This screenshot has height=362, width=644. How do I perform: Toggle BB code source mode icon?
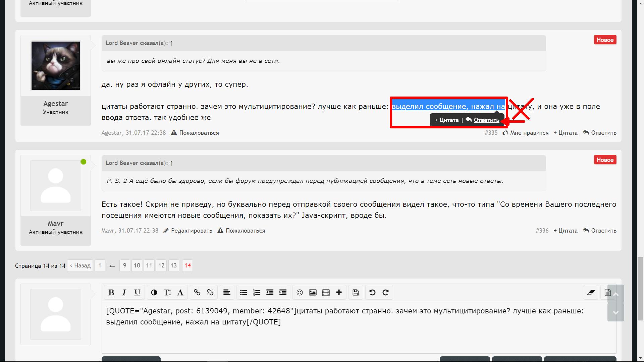point(607,293)
